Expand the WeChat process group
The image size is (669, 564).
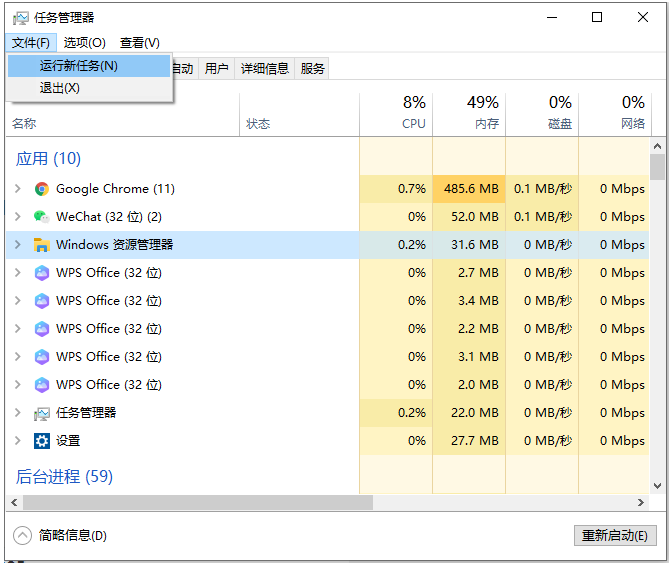click(17, 217)
